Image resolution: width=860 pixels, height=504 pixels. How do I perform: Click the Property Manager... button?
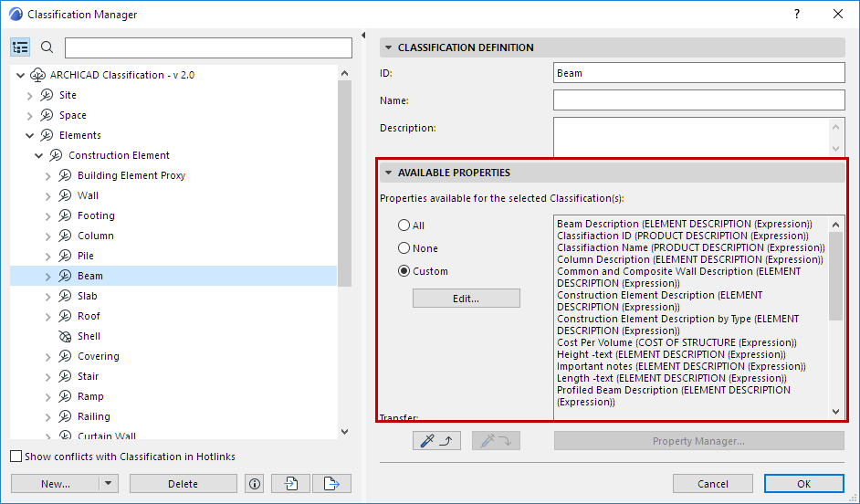point(698,441)
